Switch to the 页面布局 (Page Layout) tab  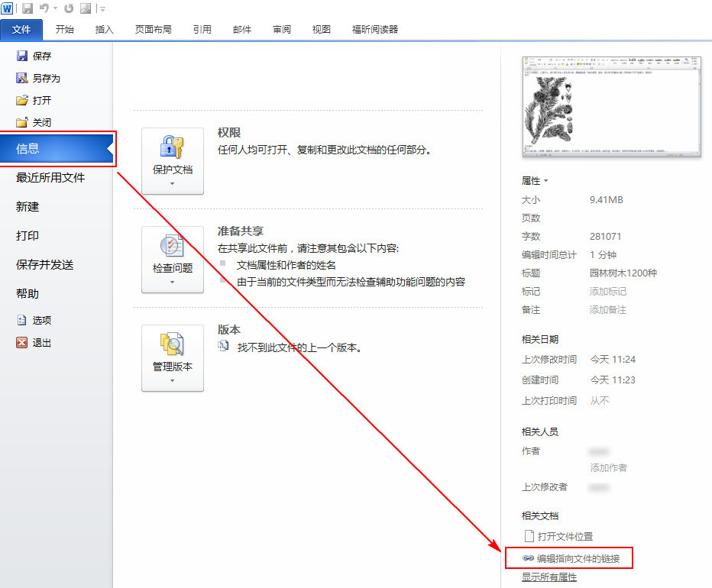tap(153, 29)
